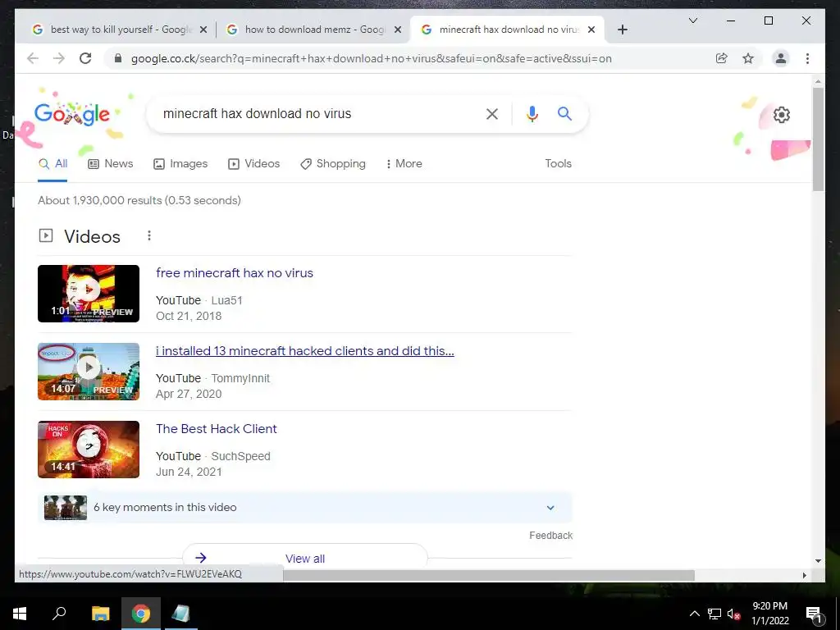
Task: Click the padlock site info icon
Action: [x=118, y=58]
